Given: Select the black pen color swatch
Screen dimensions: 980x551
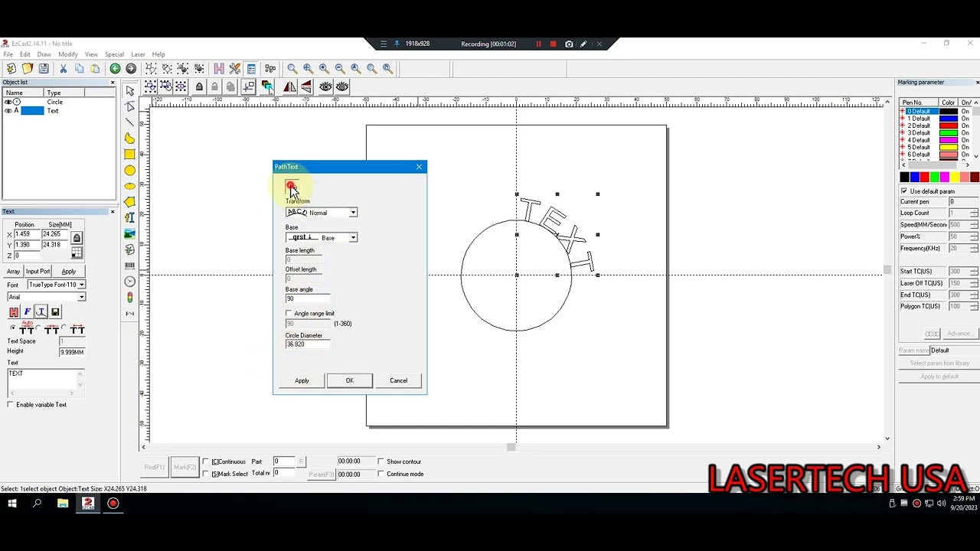Looking at the screenshot, I should click(904, 178).
